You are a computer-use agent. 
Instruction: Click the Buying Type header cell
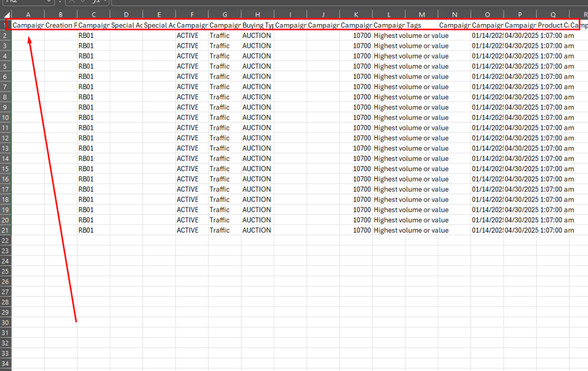257,25
